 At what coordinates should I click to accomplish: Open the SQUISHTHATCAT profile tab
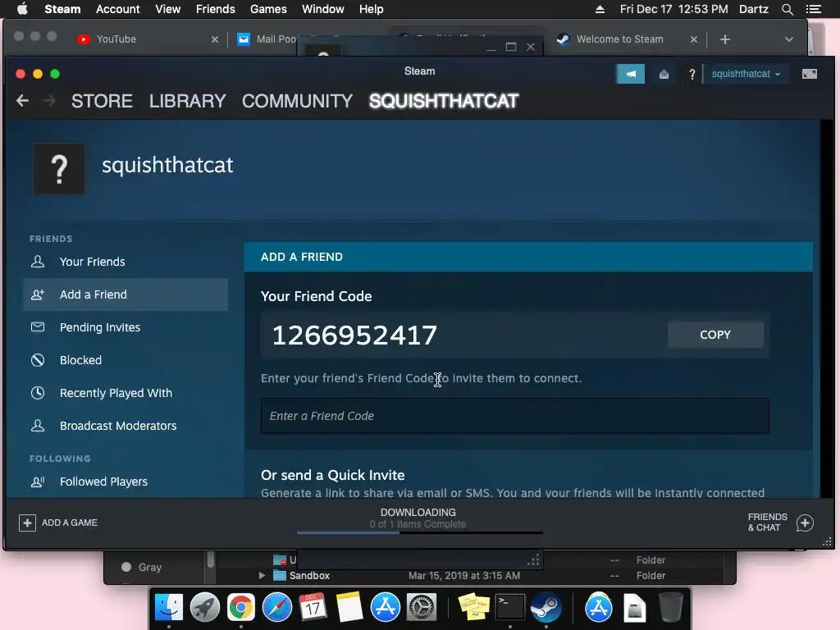click(x=444, y=101)
